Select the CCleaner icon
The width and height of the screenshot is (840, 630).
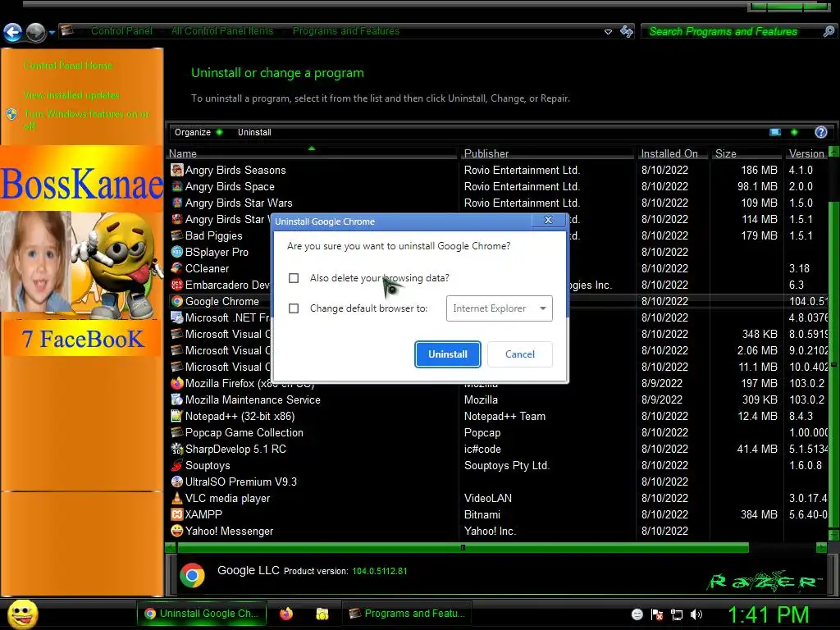(x=177, y=268)
